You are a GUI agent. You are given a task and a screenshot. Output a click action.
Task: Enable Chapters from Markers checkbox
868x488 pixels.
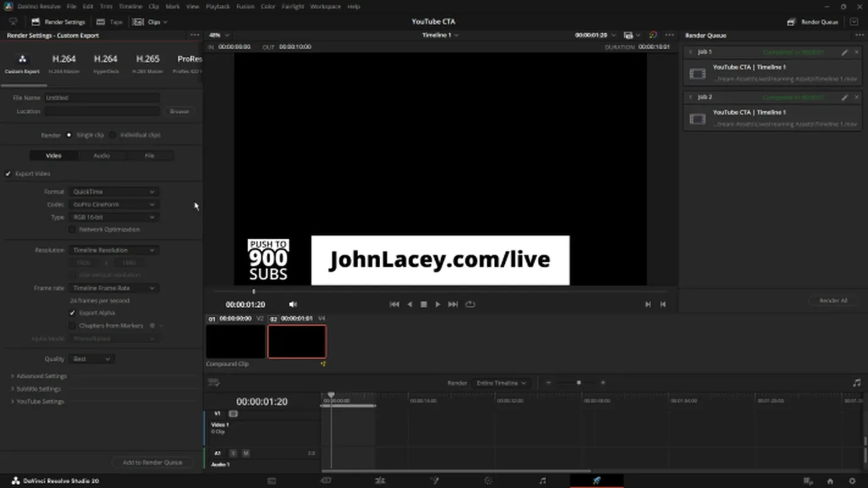(73, 326)
